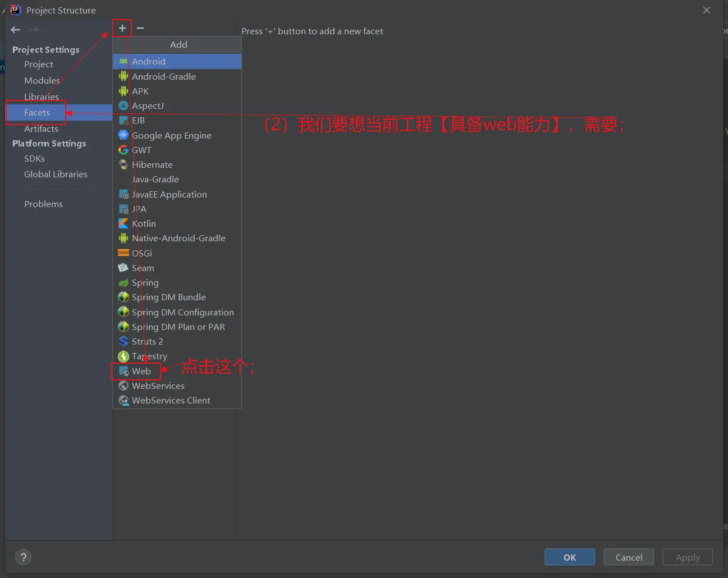Click the Cancel button
Viewport: 728px width, 578px height.
point(629,557)
